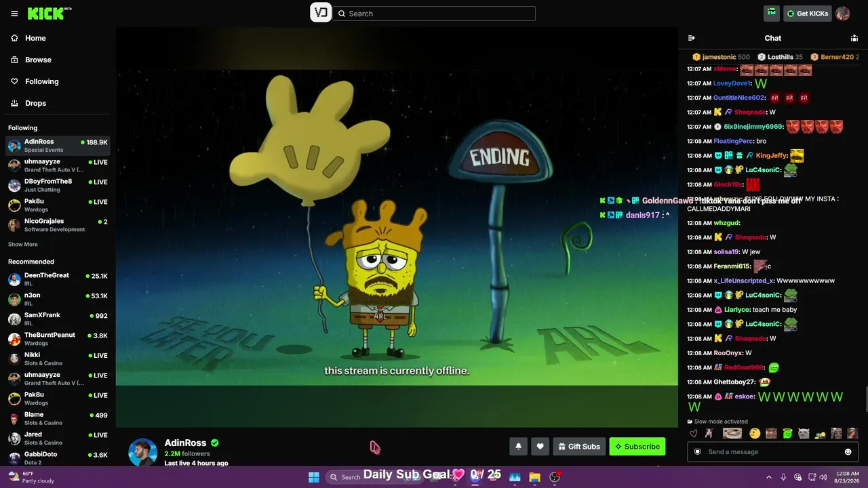Image resolution: width=868 pixels, height=488 pixels.
Task: Open the user profile avatar menu
Action: coord(843,14)
